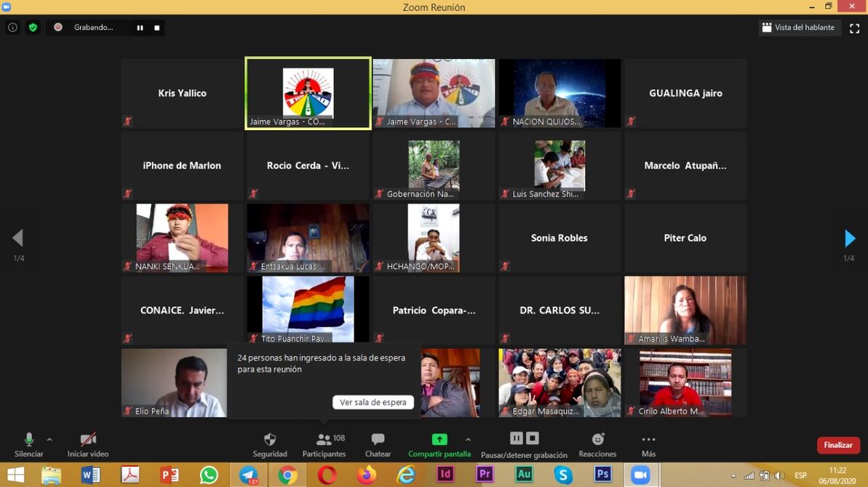Open the Participantes panel

point(324,445)
